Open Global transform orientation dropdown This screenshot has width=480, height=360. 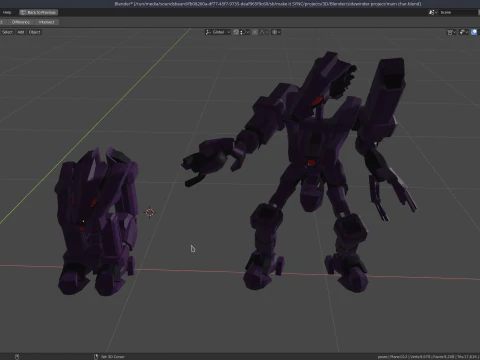[218, 32]
